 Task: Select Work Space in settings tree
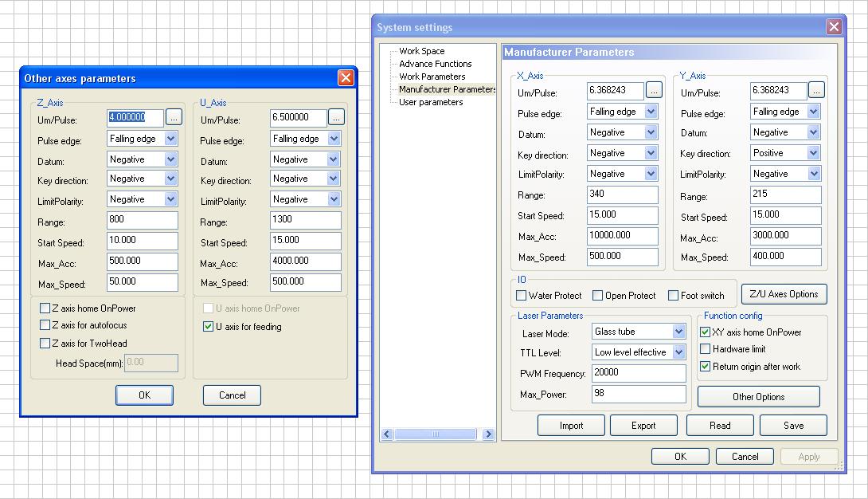[x=422, y=51]
